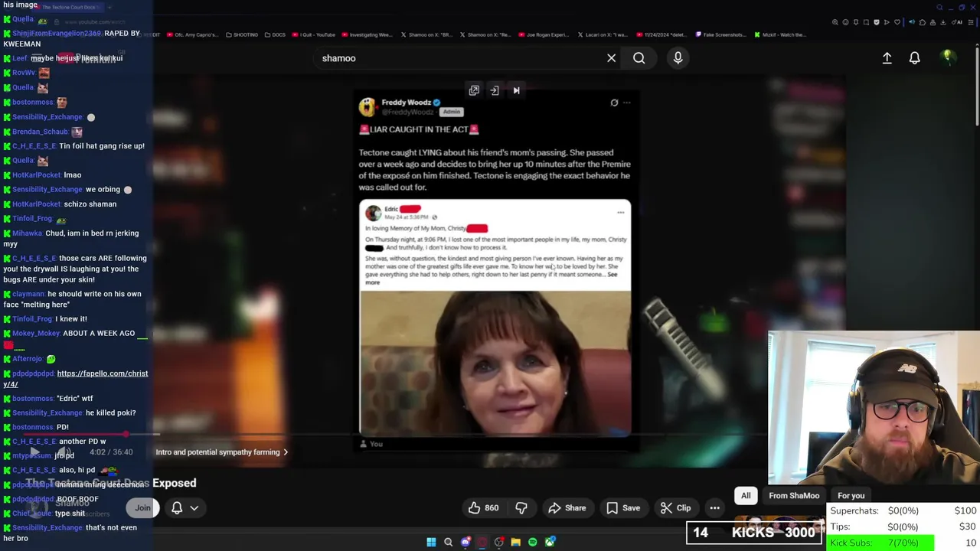Expand the 'Intro and potential sympathy farming' chapter
Viewport: 980px width, 551px height.
(x=222, y=452)
